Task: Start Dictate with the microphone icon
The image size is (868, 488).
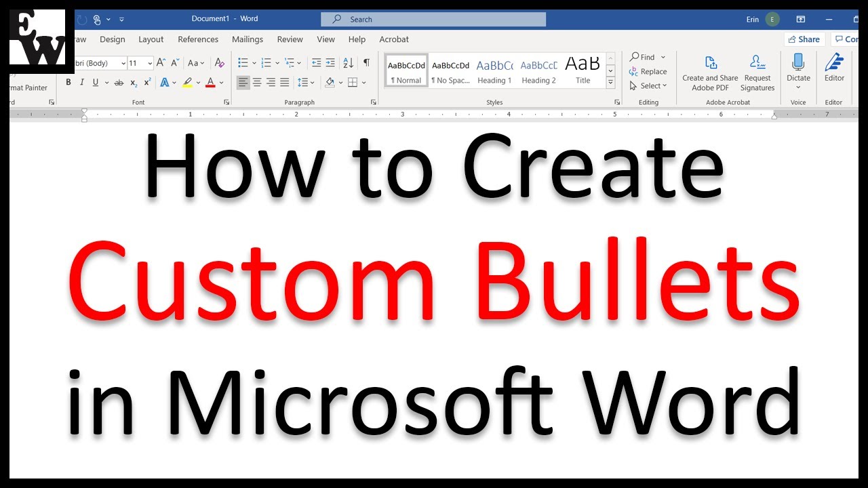Action: click(798, 62)
